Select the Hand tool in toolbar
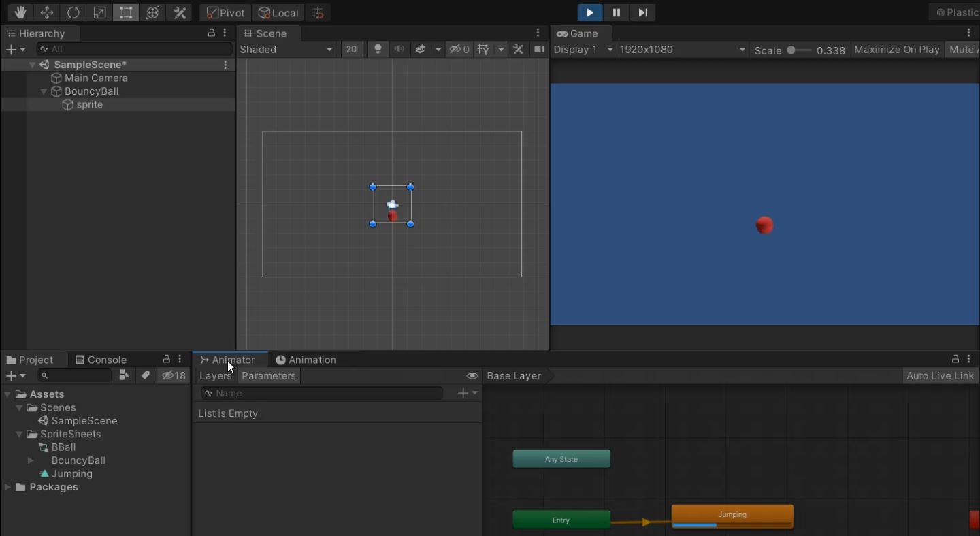 [x=20, y=13]
